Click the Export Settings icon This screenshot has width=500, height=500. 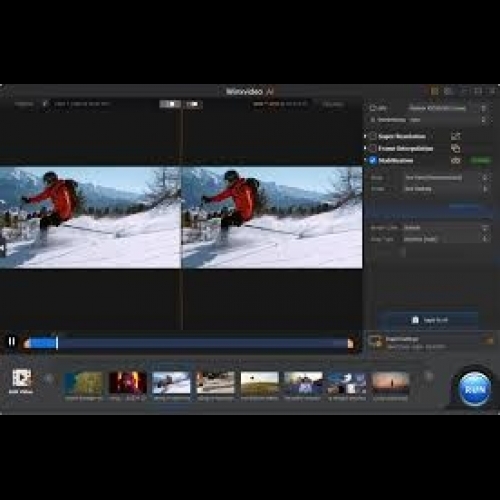[375, 342]
